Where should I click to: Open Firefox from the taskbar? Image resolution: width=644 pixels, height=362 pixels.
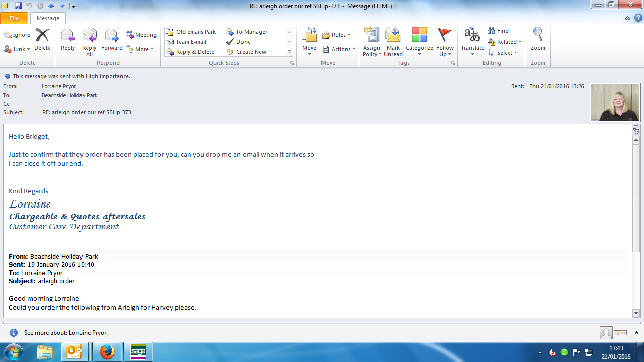pyautogui.click(x=107, y=352)
